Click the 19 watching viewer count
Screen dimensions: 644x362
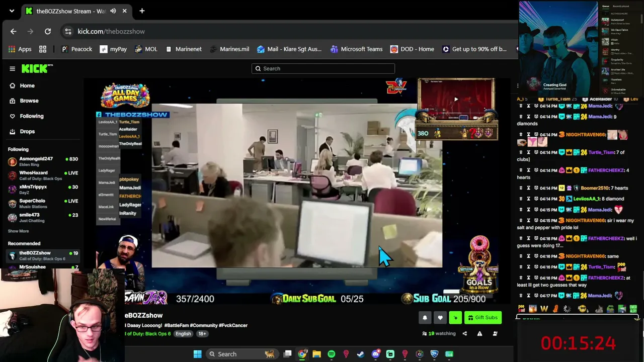[x=439, y=333]
